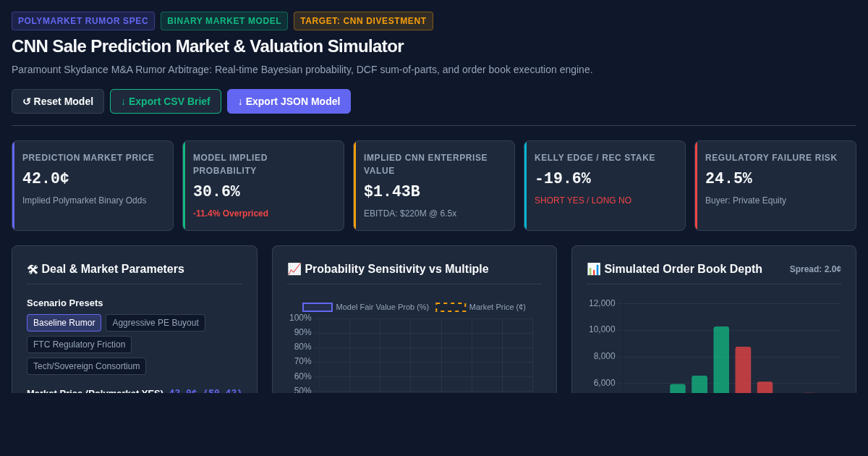Click the page title CNN Sale Prediction Market

pyautogui.click(x=208, y=46)
